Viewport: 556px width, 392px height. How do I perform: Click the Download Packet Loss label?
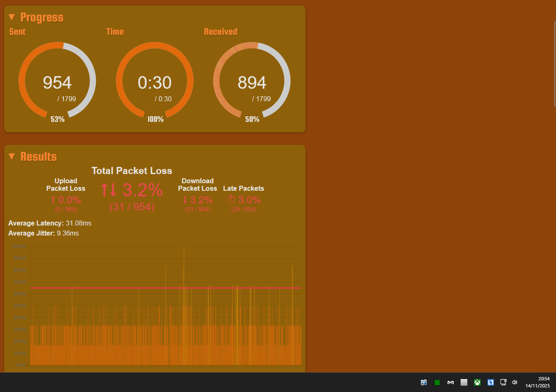(197, 184)
